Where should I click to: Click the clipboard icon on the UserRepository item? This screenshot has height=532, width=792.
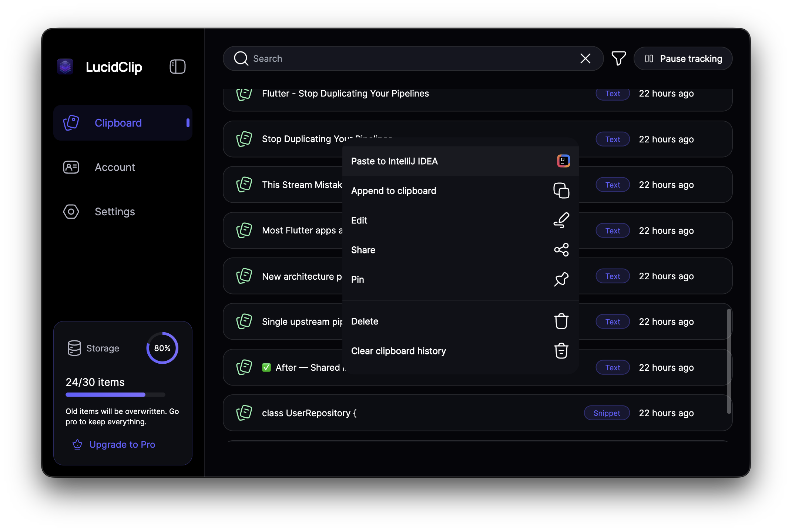tap(244, 413)
